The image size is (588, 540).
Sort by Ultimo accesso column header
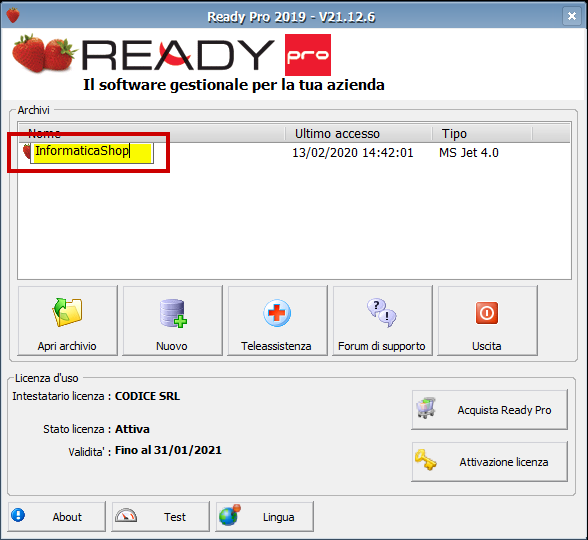(358, 133)
